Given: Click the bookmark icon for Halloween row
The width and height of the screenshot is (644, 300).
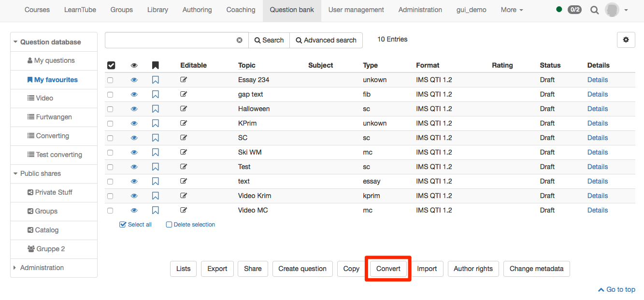Looking at the screenshot, I should pyautogui.click(x=155, y=109).
